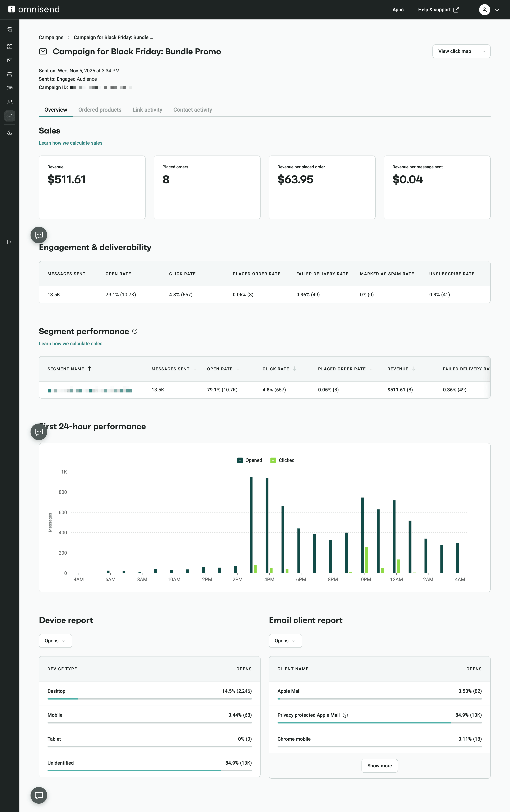Image resolution: width=510 pixels, height=812 pixels.
Task: Open the chat bubble at the bottom left
Action: click(x=39, y=795)
